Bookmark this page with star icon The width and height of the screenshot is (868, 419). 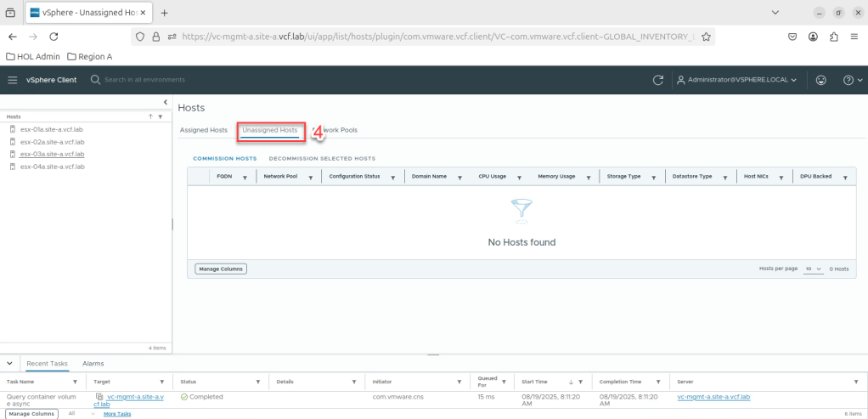(x=706, y=37)
